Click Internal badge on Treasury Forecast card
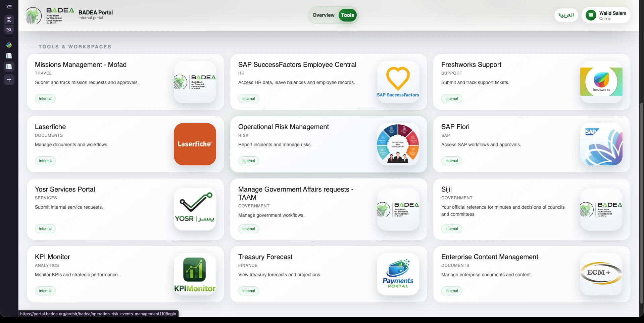The image size is (644, 323). click(x=249, y=291)
